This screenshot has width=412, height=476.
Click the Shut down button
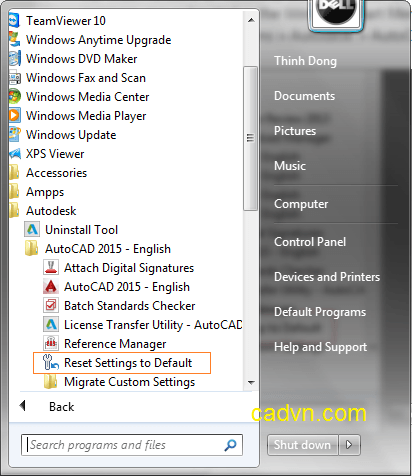click(303, 445)
